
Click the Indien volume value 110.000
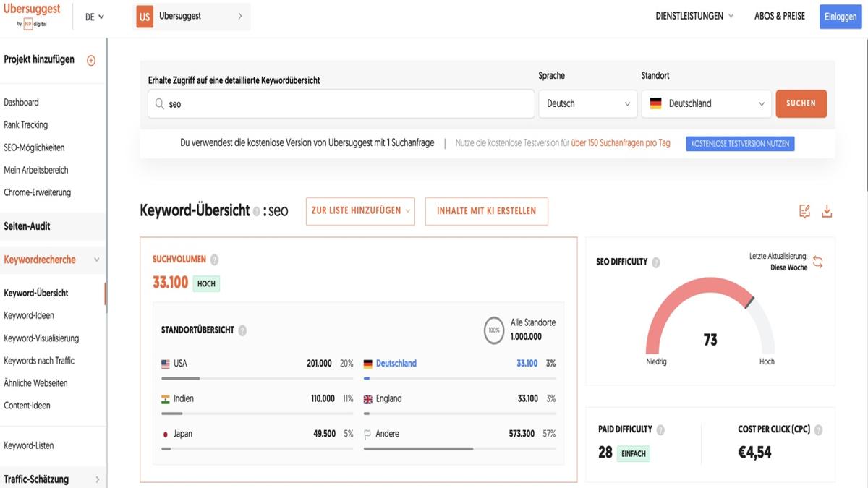point(323,398)
